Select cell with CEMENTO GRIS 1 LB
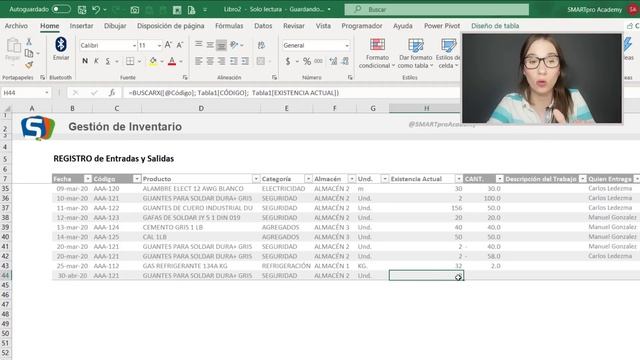 (201, 227)
